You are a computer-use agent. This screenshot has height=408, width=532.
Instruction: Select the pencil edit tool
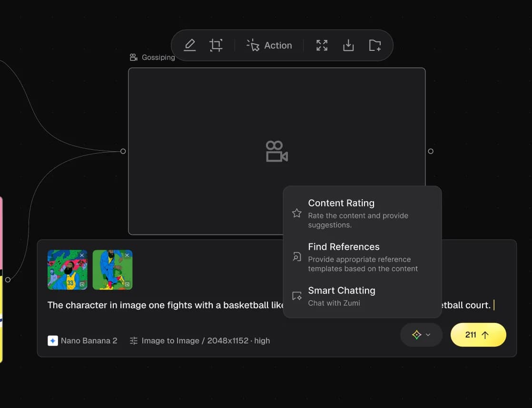[190, 45]
